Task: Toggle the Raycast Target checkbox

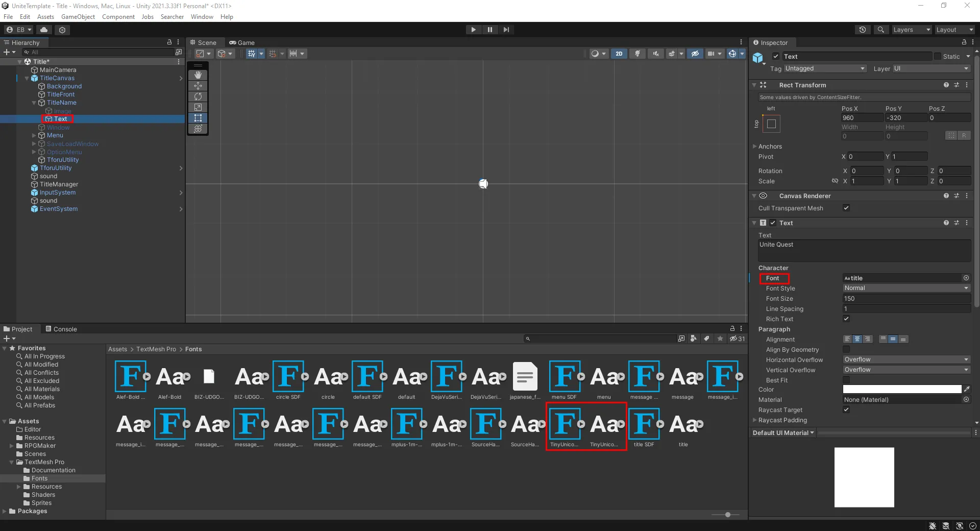Action: coord(846,409)
